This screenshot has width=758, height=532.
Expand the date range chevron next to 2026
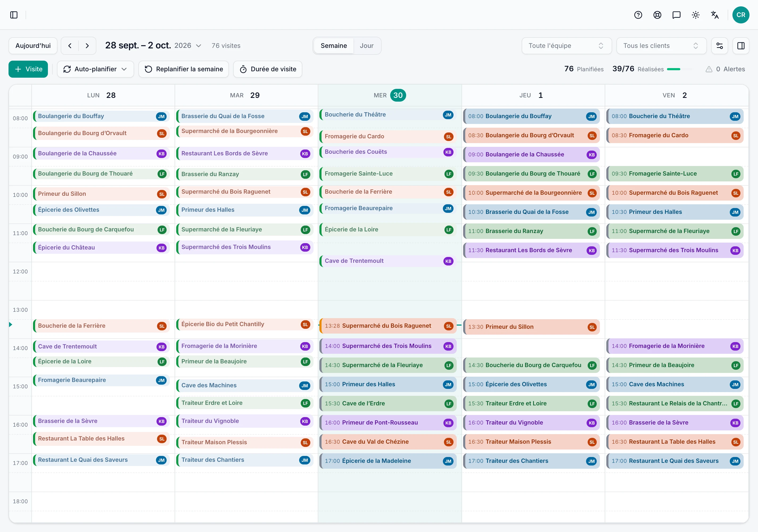198,45
